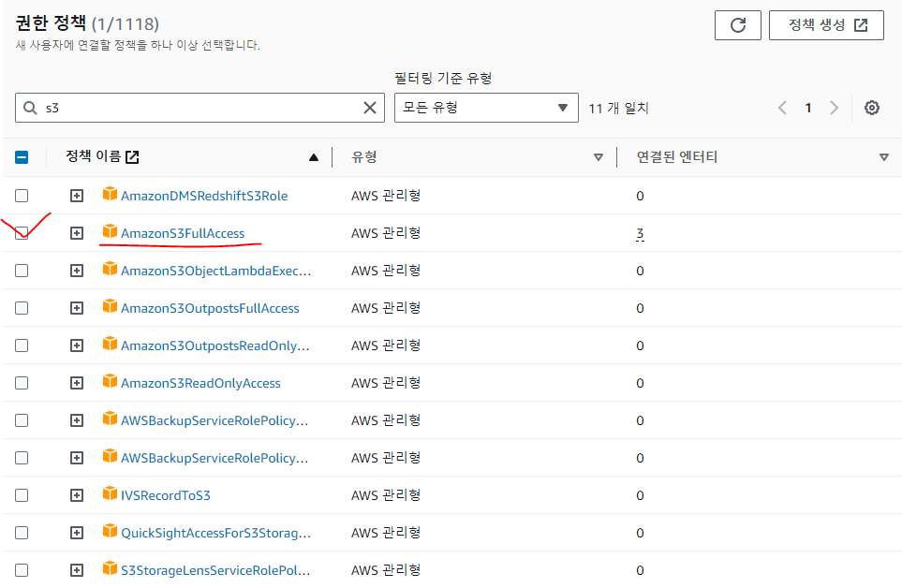Expand AmazonS3ReadOnlyAccess row plus icon
This screenshot has width=902, height=588.
click(x=77, y=383)
